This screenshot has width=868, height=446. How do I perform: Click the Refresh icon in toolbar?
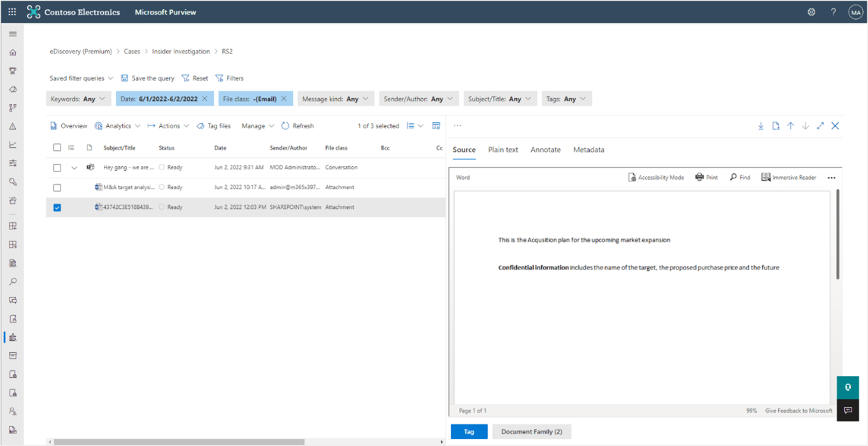point(285,126)
